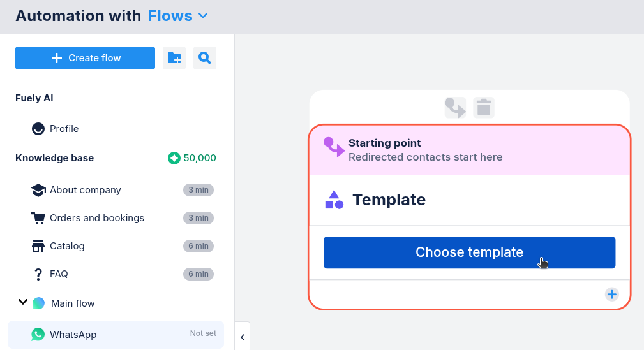The height and width of the screenshot is (350, 644).
Task: Click the new folder icon
Action: coord(174,58)
